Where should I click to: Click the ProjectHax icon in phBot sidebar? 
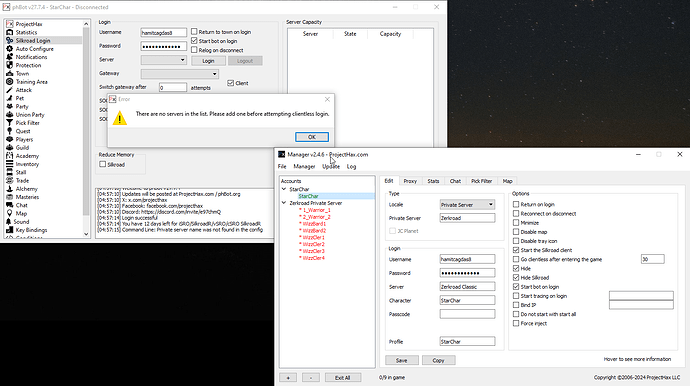point(10,24)
